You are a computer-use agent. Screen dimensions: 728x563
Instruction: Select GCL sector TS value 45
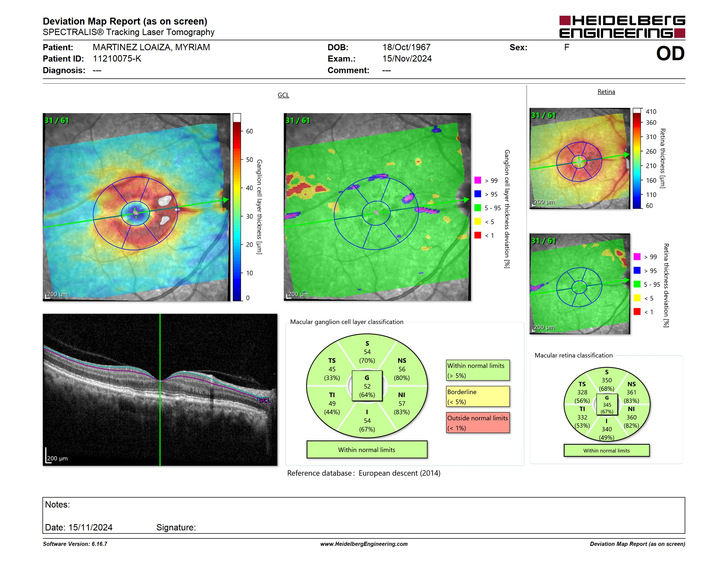(x=332, y=369)
